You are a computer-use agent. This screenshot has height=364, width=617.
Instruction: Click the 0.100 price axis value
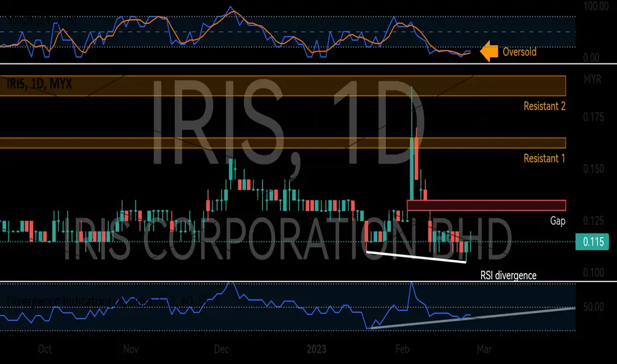593,272
